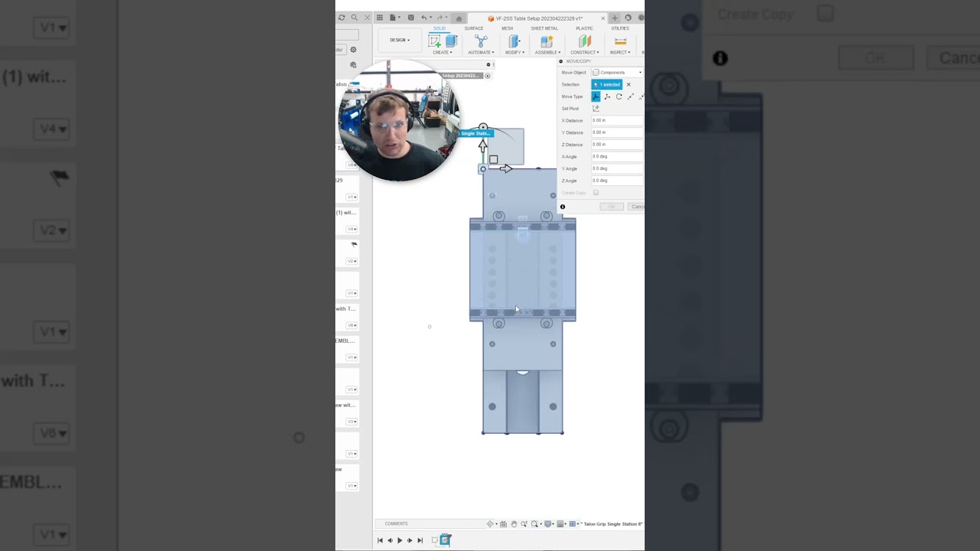Switch to the SHEET METAL tab

coord(544,28)
